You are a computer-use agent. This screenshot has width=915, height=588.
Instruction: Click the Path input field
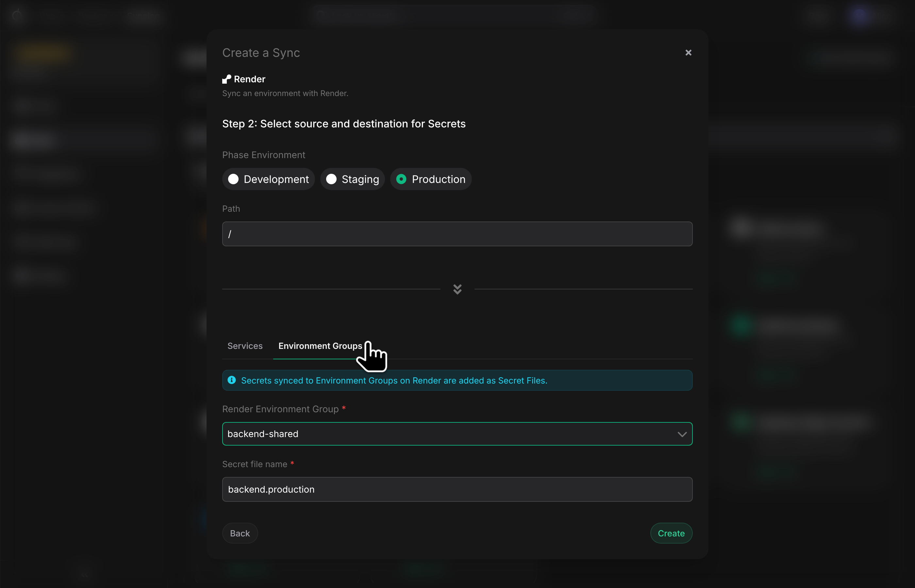click(457, 234)
